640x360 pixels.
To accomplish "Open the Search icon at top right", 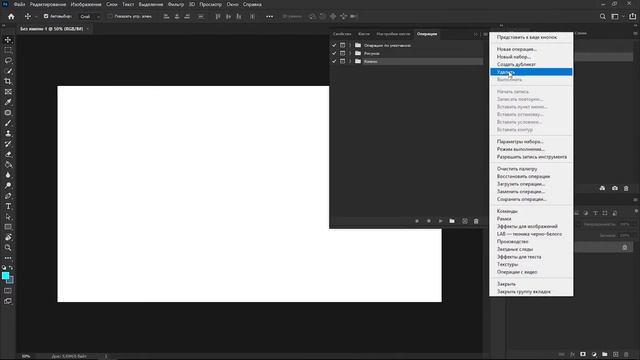I will tap(602, 16).
